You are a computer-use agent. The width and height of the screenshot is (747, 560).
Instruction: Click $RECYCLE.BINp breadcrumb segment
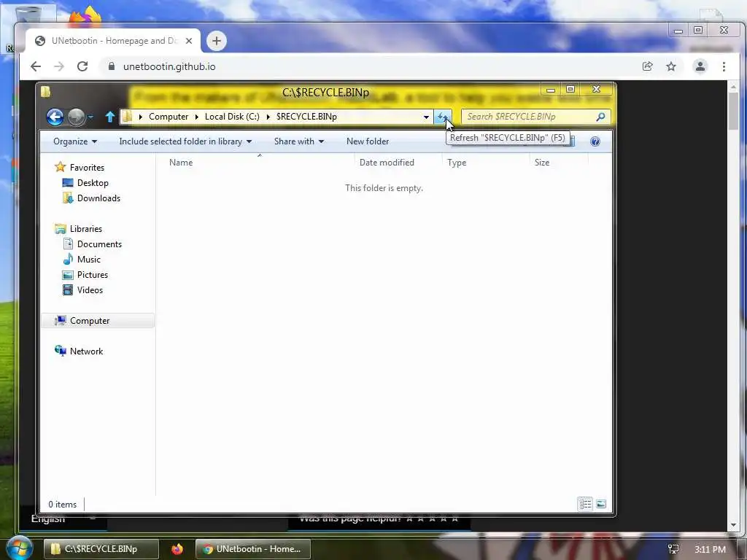[x=306, y=117]
